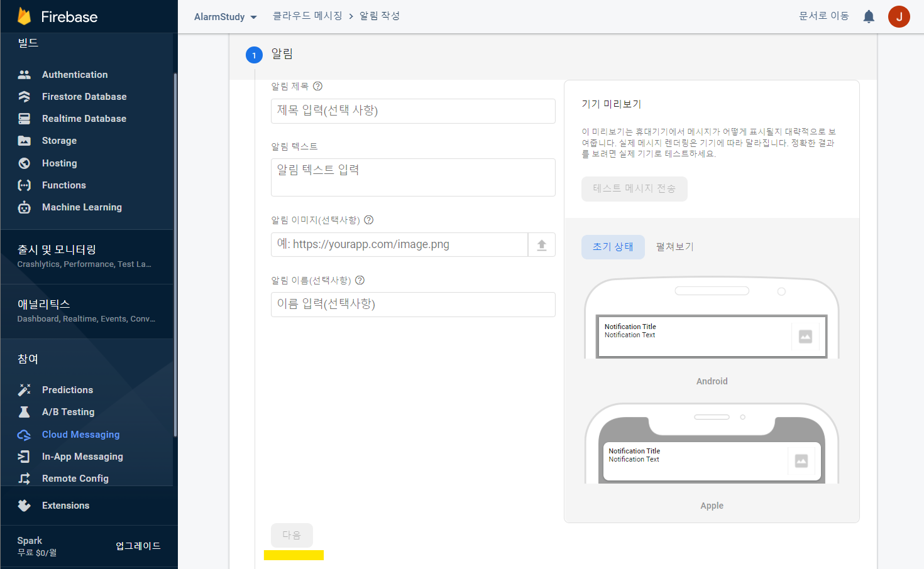The height and width of the screenshot is (569, 924).
Task: Click step 1 알림 header
Action: 553,55
